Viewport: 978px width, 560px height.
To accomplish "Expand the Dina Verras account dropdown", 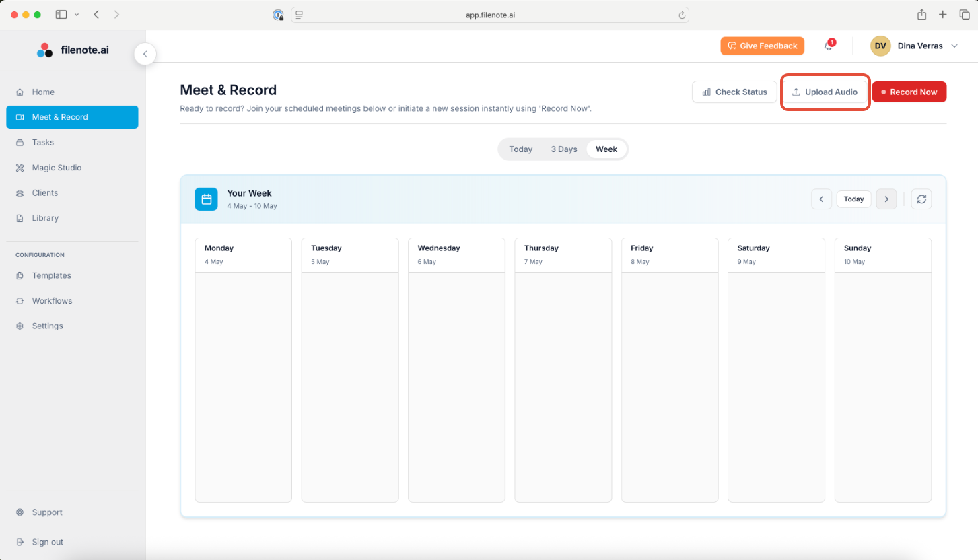I will (954, 46).
